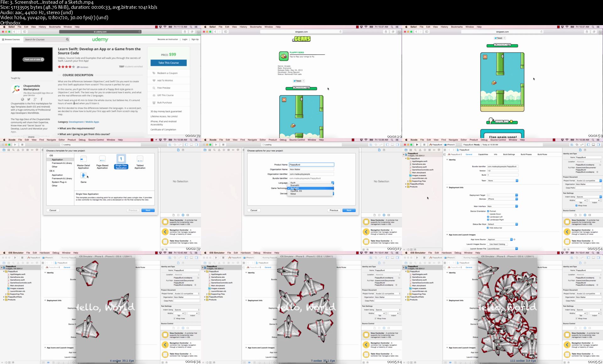Select AppDelegate.swift in 00:03:54 frame navigator
Image resolution: width=603 pixels, height=364 pixels.
(420, 161)
